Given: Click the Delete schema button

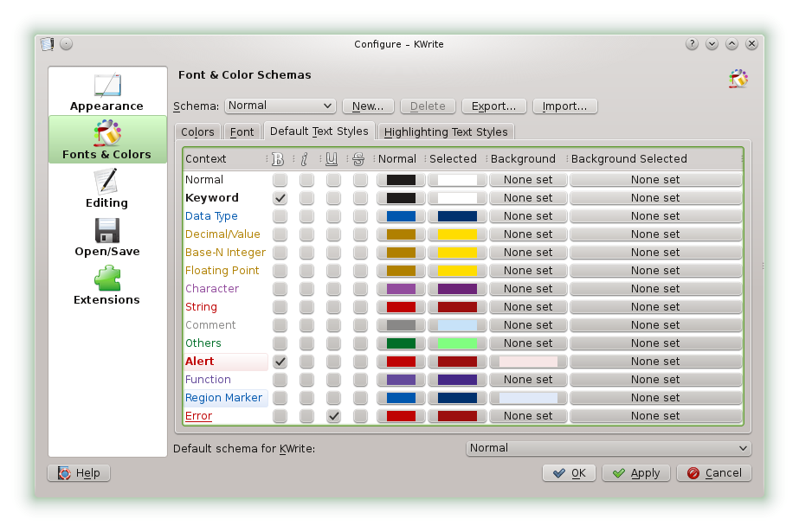Looking at the screenshot, I should click(428, 106).
